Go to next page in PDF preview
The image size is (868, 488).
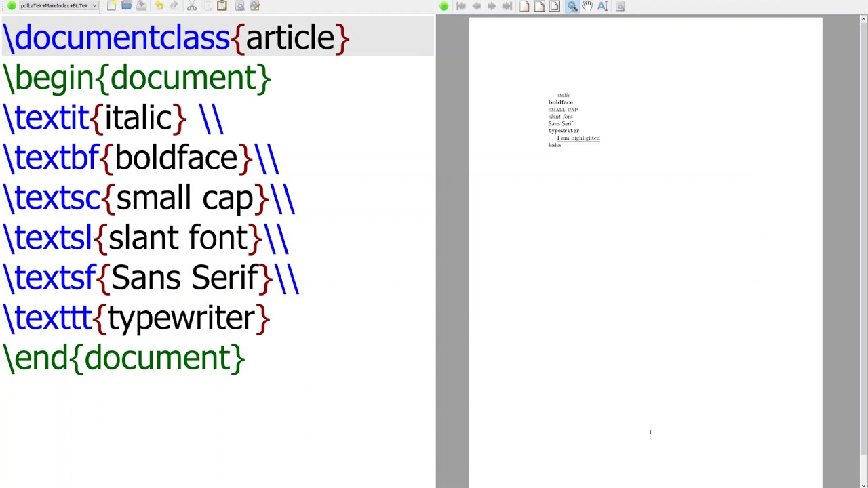(x=492, y=6)
